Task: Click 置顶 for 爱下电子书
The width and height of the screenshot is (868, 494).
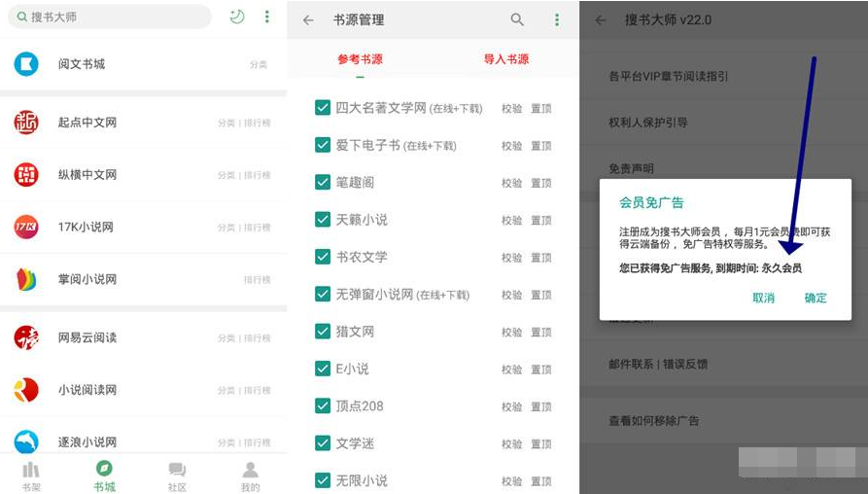Action: click(540, 146)
